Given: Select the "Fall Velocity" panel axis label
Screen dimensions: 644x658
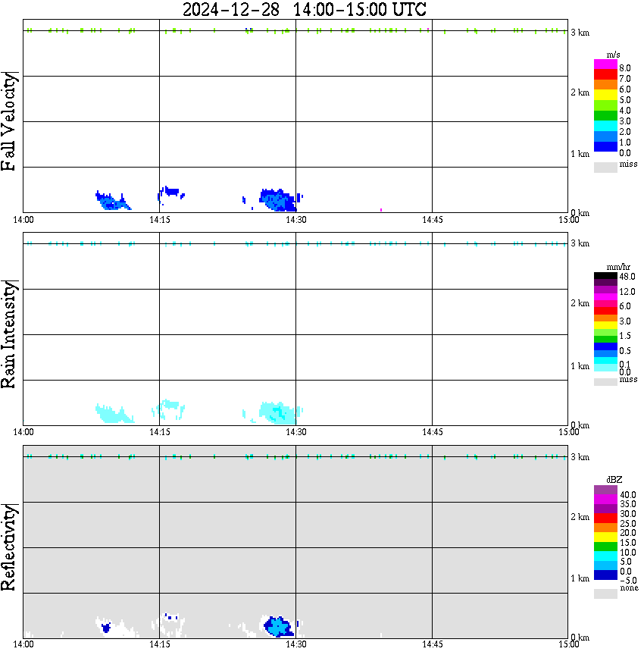Looking at the screenshot, I should pyautogui.click(x=9, y=121).
